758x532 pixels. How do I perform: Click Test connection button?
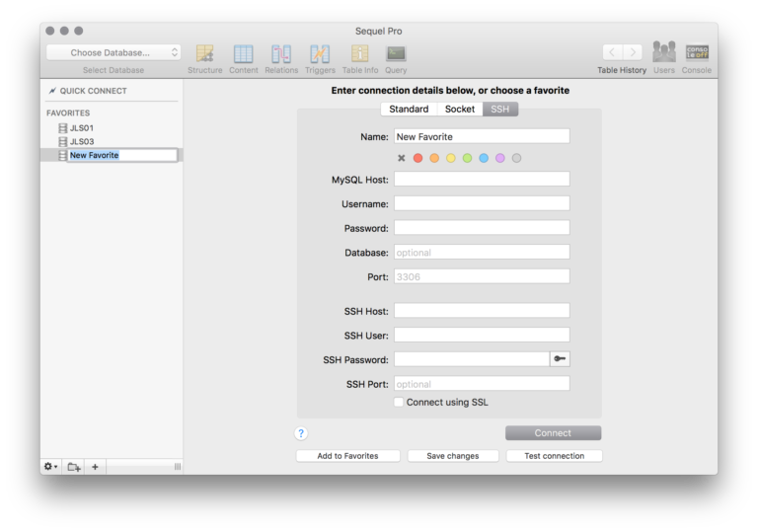click(x=555, y=456)
